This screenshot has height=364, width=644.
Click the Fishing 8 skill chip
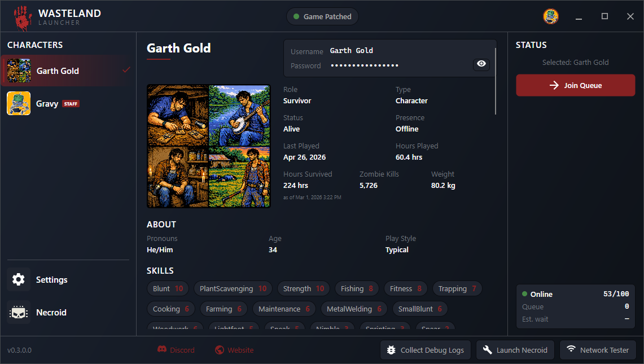tap(357, 288)
